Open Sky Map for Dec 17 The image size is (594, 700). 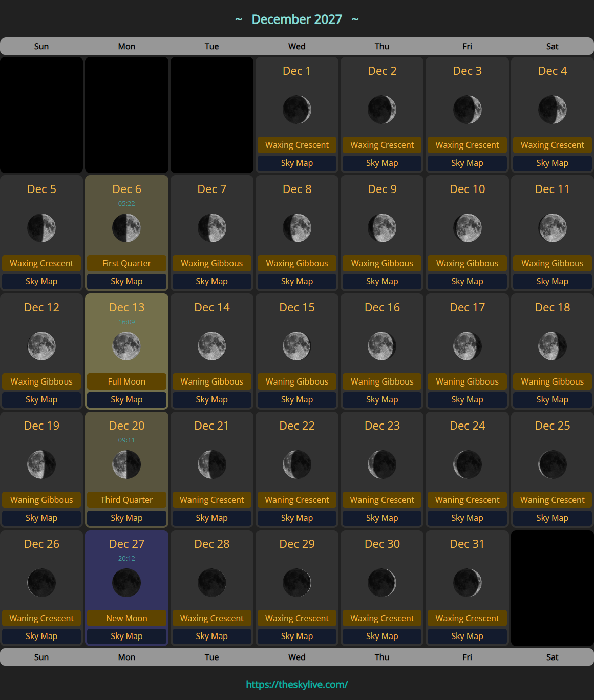[468, 399]
